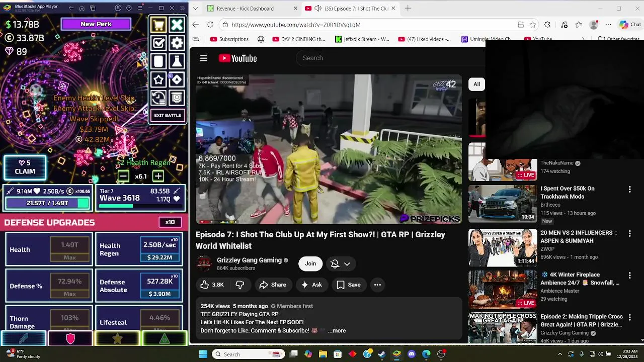Share the YouTube video

pos(273,285)
